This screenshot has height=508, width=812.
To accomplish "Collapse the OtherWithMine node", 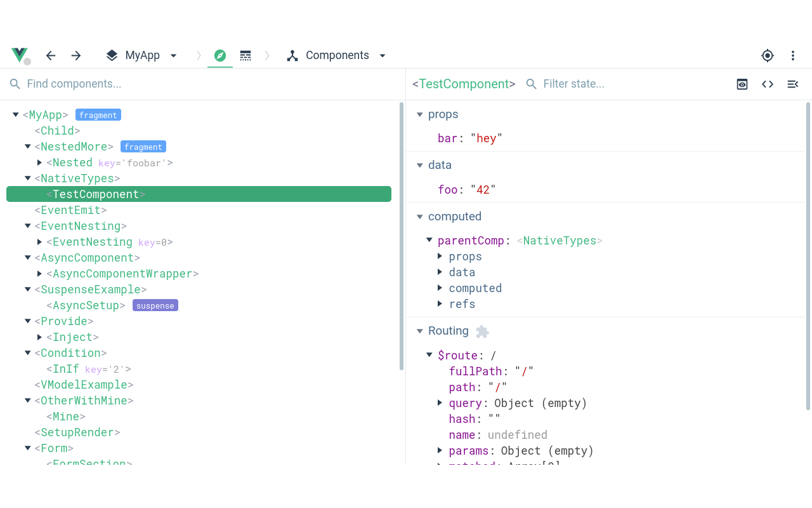I will (x=28, y=401).
